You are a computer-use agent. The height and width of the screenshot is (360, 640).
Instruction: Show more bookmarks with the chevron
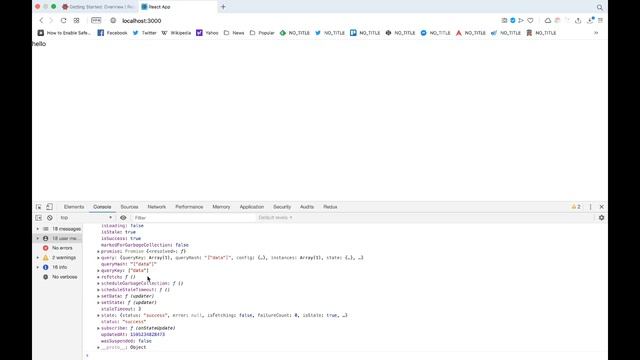596,33
